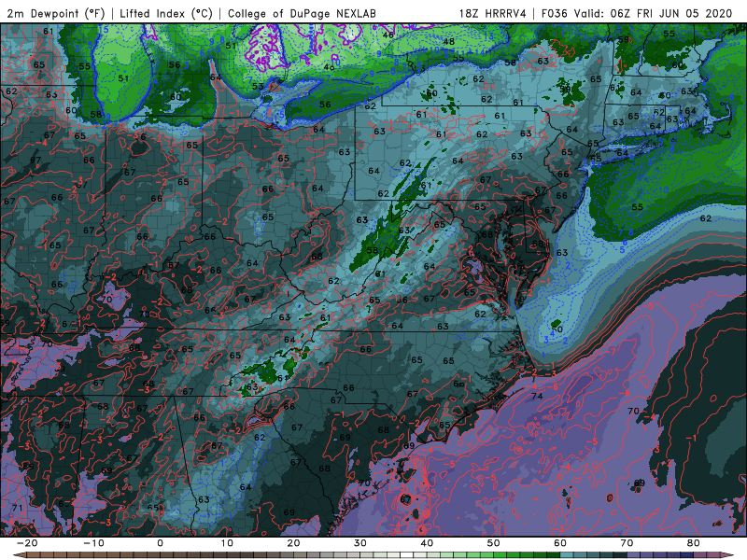Click the '80' colorbar scale label

[694, 543]
